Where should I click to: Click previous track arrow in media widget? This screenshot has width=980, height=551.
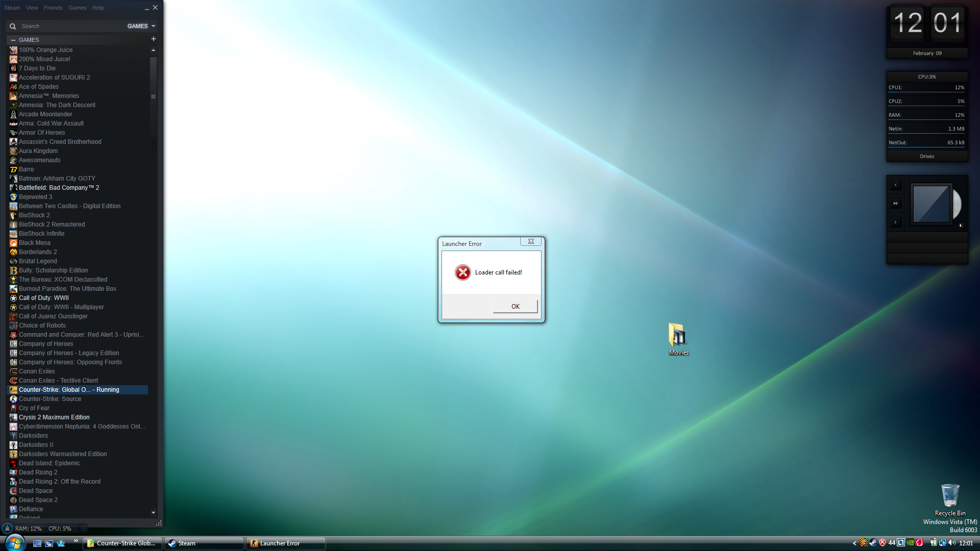tap(895, 185)
